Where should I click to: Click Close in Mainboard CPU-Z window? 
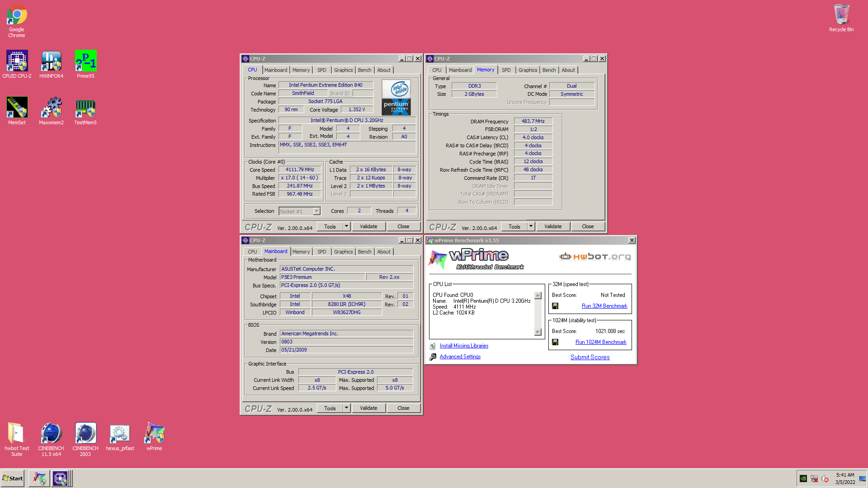pyautogui.click(x=403, y=408)
